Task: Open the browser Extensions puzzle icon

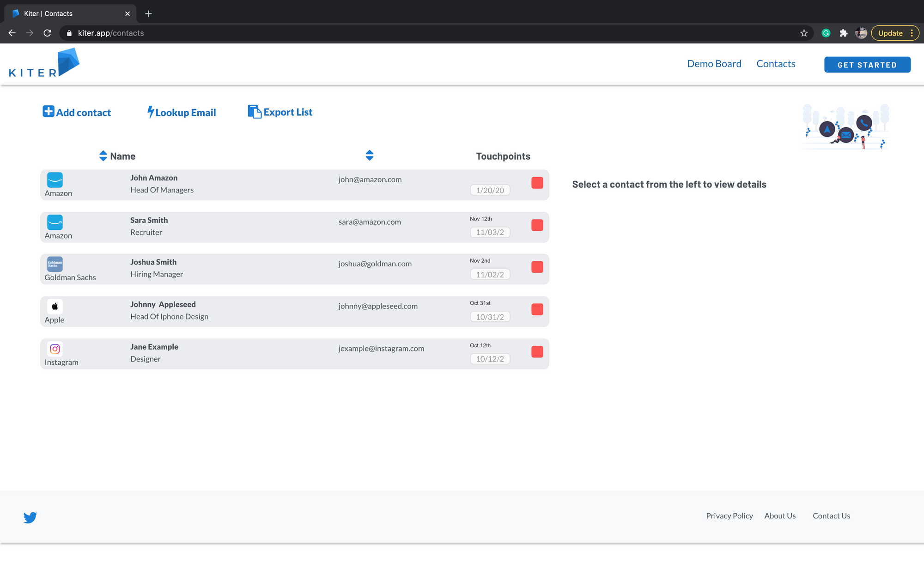Action: coord(844,33)
